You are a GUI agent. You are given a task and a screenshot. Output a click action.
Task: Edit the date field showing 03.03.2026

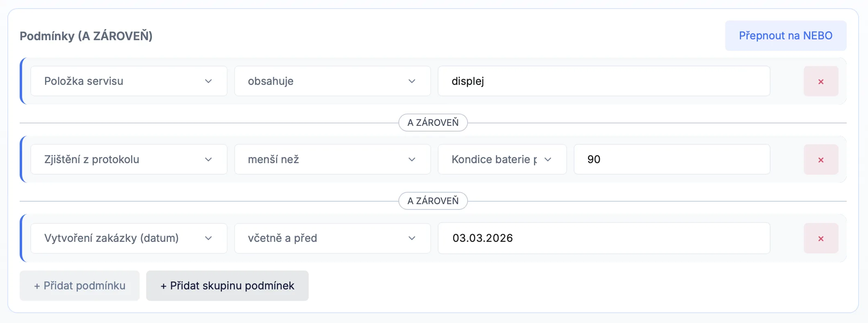pos(604,238)
